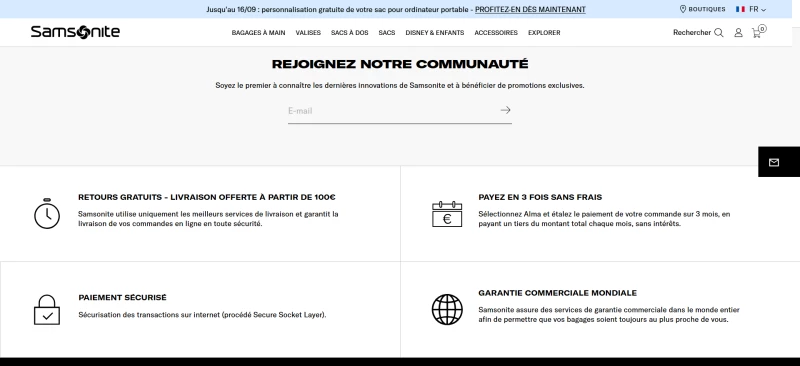Viewport: 800px width, 366px height.
Task: Click the Rejoignez notre communauté heading
Action: click(400, 64)
